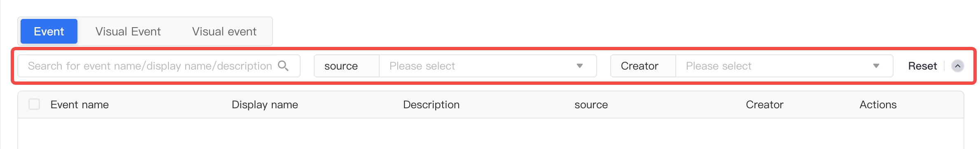Switch to the blue Event tab

pos(49,31)
